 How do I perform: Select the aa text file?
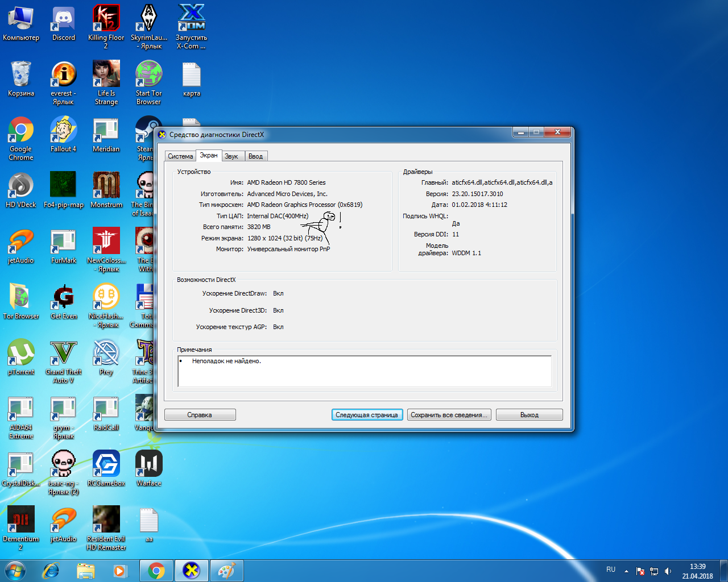click(x=149, y=524)
